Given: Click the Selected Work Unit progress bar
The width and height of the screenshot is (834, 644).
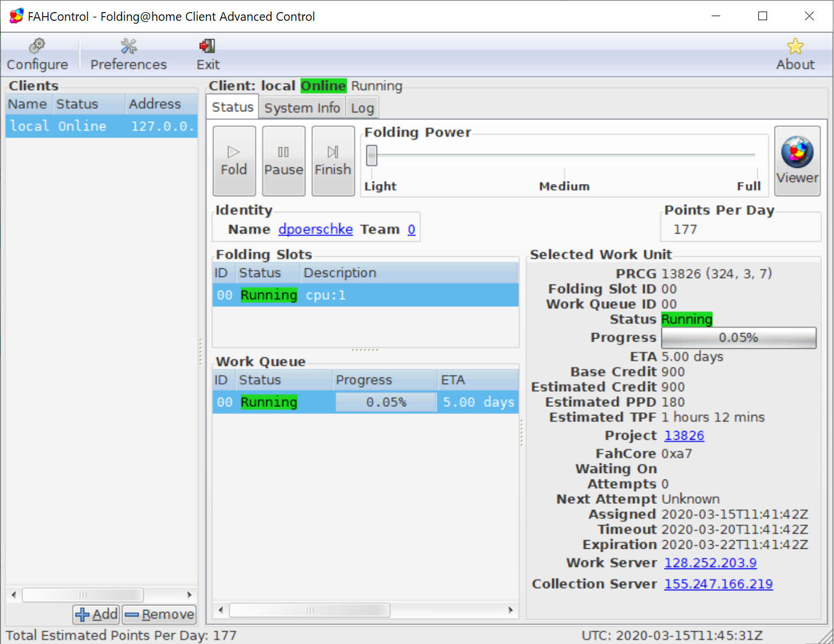Looking at the screenshot, I should pyautogui.click(x=739, y=338).
